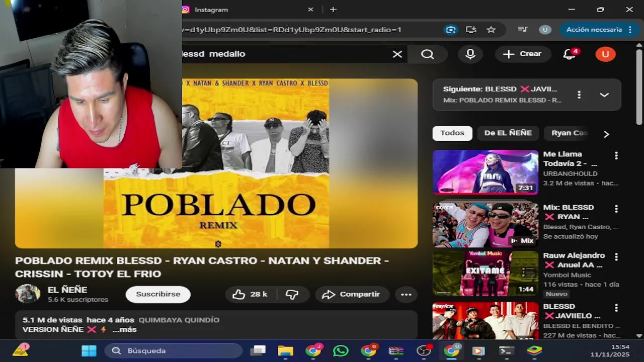This screenshot has height=362, width=644.
Task: Open options for Rauw Alejandro video
Action: pyautogui.click(x=616, y=257)
